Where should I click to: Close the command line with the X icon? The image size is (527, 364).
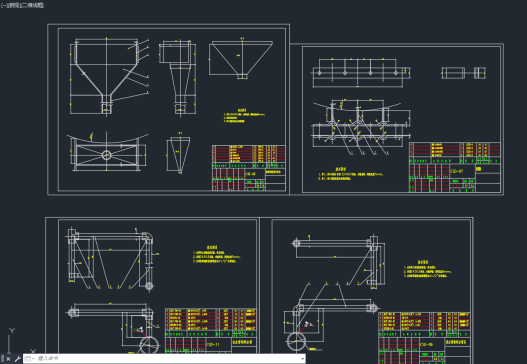pos(9,359)
